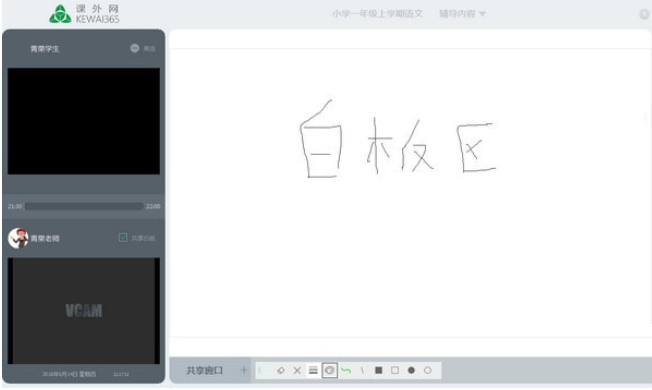Select the green freehand curve pen tool
The image size is (652, 390).
tap(346, 370)
